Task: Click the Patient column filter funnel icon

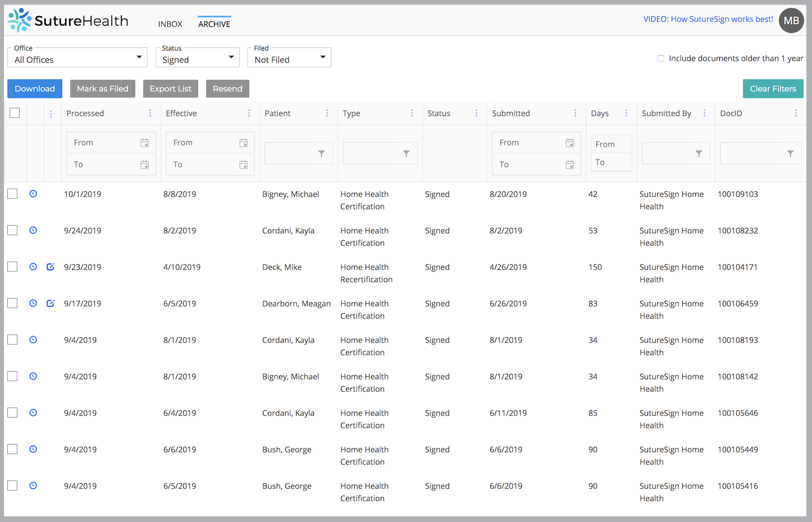Action: point(321,153)
